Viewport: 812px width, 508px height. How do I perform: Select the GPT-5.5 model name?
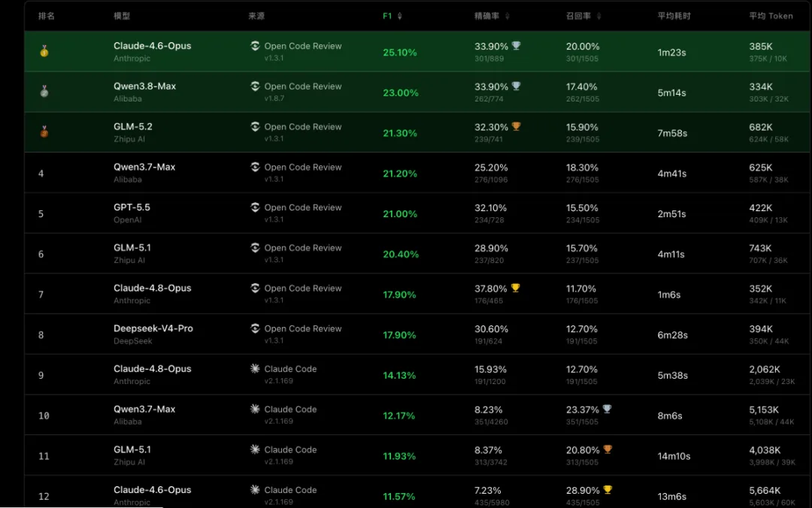pos(132,207)
